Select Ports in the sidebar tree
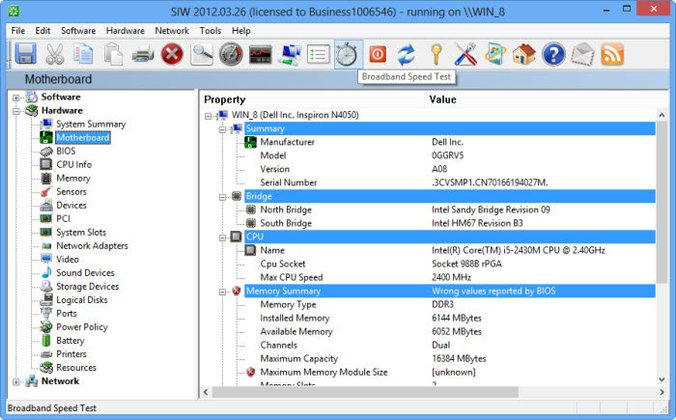 point(66,313)
